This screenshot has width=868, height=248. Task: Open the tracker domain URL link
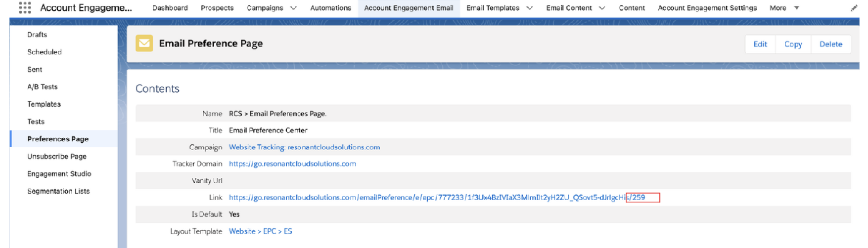(292, 164)
